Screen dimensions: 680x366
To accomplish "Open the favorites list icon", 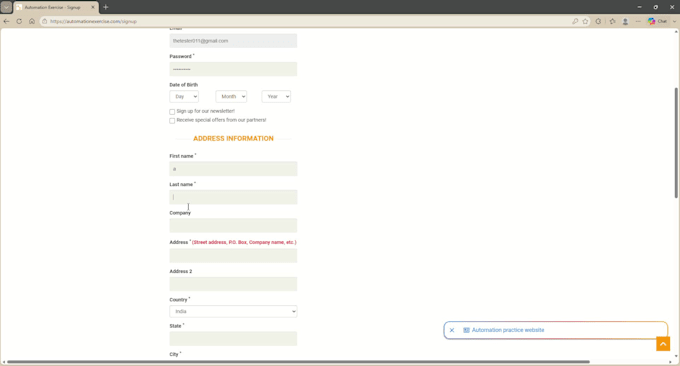I will pos(612,21).
